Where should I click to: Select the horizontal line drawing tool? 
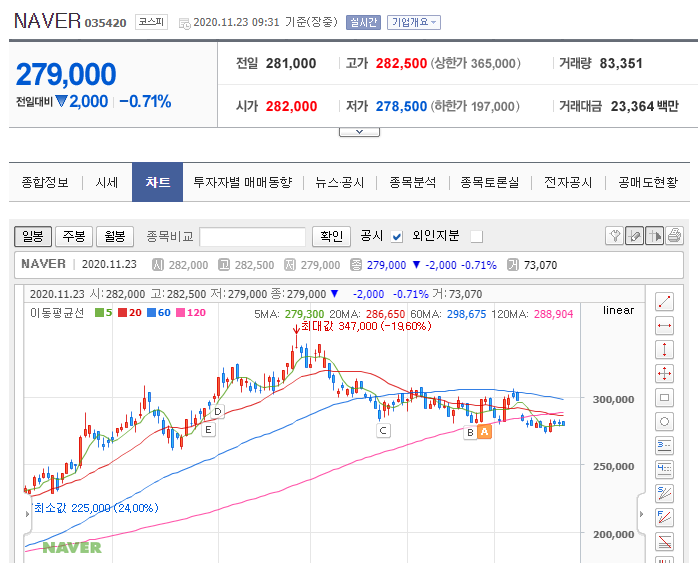pos(664,326)
